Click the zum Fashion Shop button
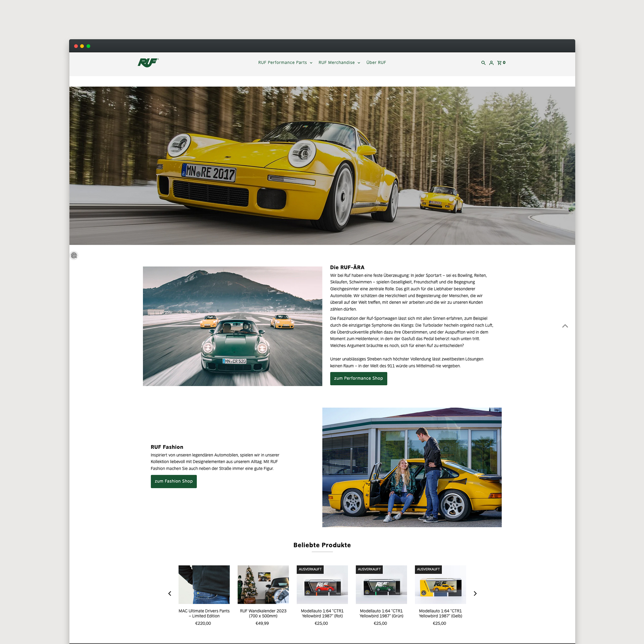Viewport: 644px width, 644px height. click(174, 481)
